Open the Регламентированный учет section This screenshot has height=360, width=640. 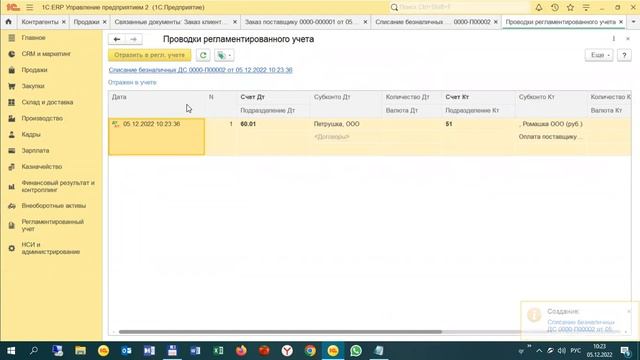pyautogui.click(x=52, y=225)
